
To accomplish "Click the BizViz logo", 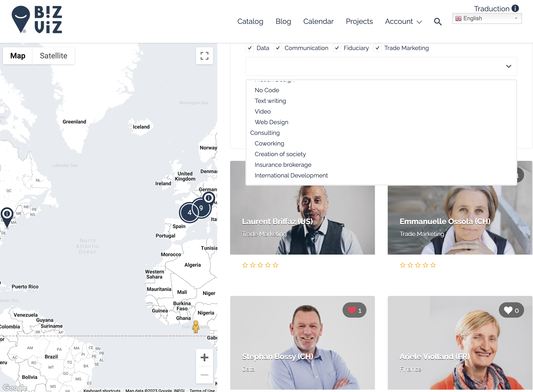I will (x=37, y=20).
